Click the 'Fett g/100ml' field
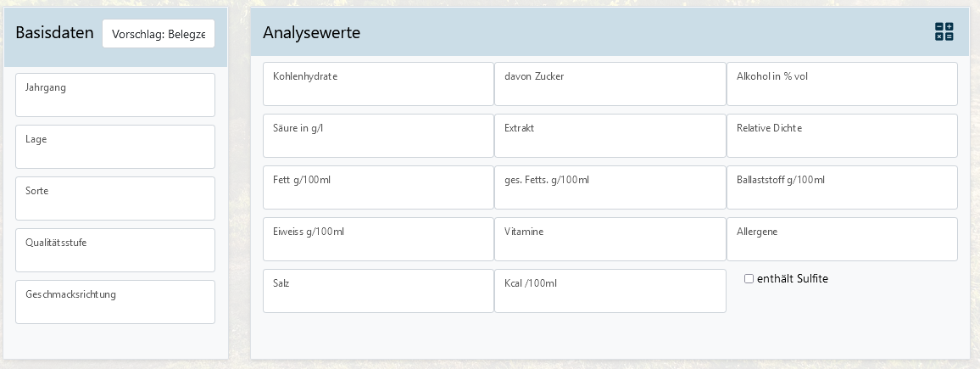This screenshot has height=369, width=980. (378, 187)
